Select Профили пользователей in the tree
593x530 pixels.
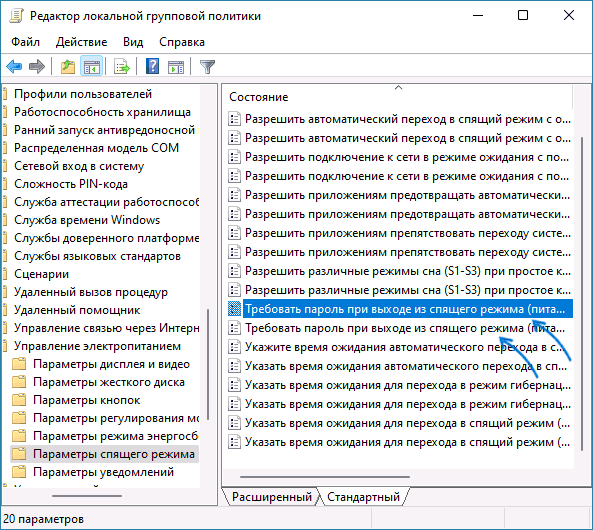pos(83,94)
